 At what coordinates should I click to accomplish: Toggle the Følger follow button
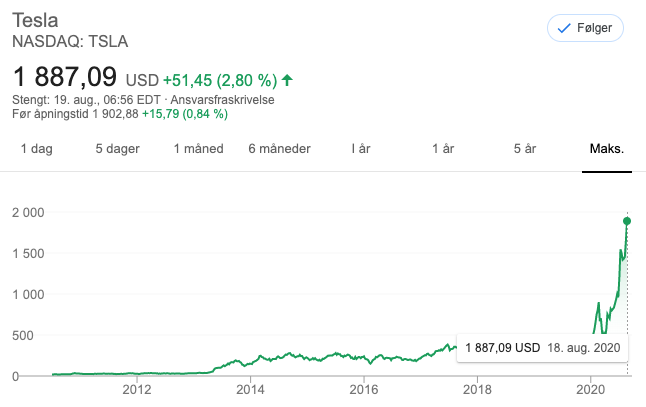[x=585, y=28]
